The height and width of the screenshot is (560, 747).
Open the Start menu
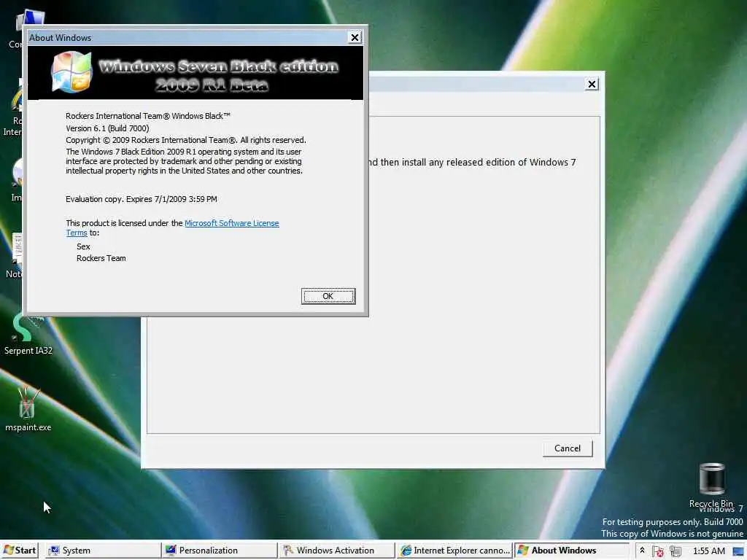20,551
